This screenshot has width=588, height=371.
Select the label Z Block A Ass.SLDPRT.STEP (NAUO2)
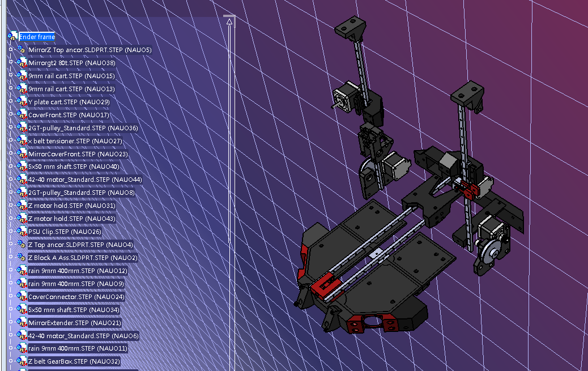(83, 258)
